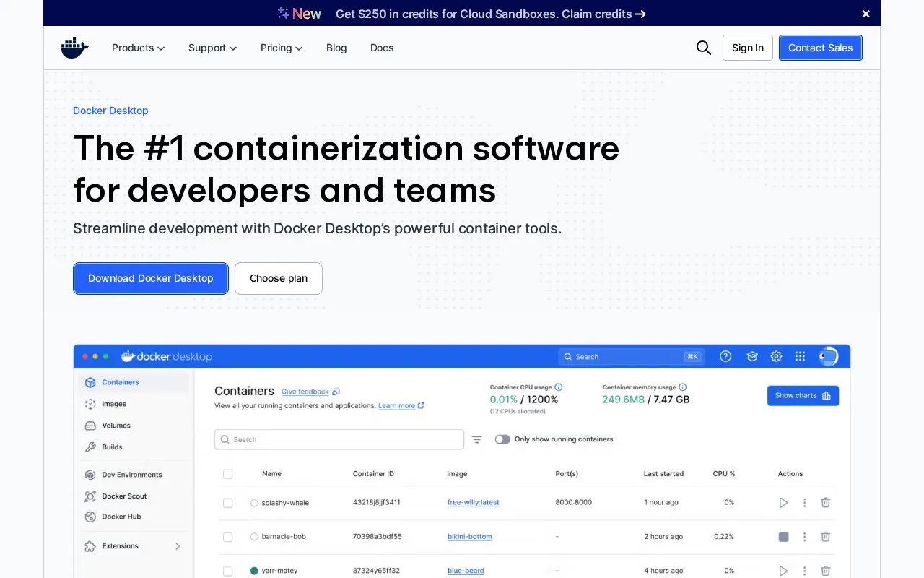Dismiss the credits banner with the X

coord(866,14)
